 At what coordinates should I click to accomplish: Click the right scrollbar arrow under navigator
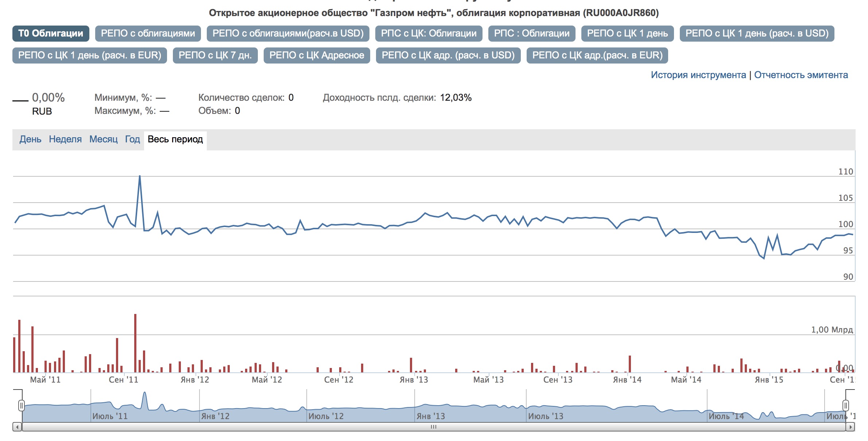point(850,427)
